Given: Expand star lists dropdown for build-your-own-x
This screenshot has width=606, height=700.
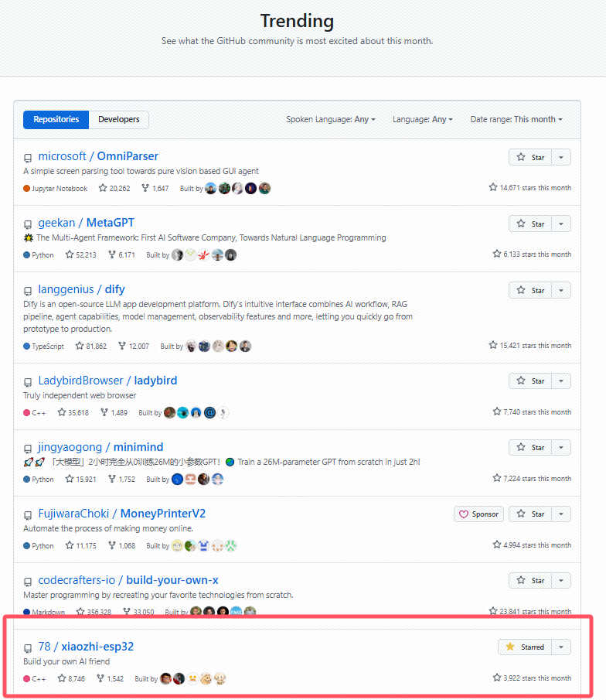Looking at the screenshot, I should pos(561,580).
